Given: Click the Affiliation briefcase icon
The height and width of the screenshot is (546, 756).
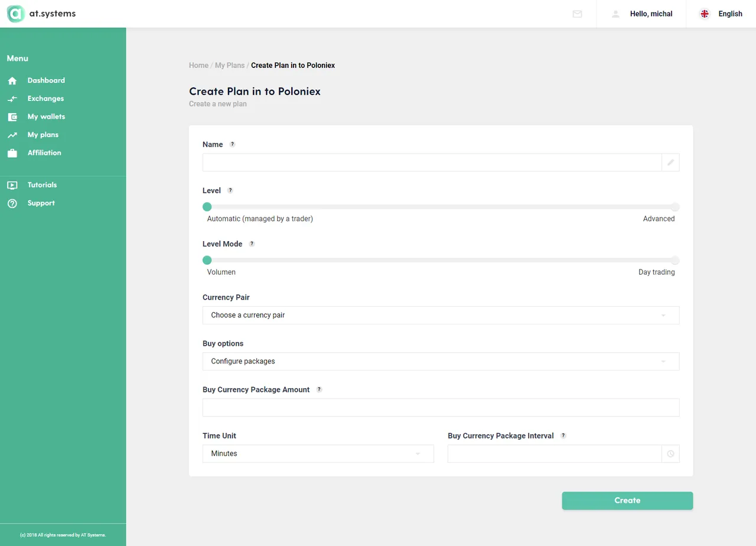Looking at the screenshot, I should coord(12,153).
